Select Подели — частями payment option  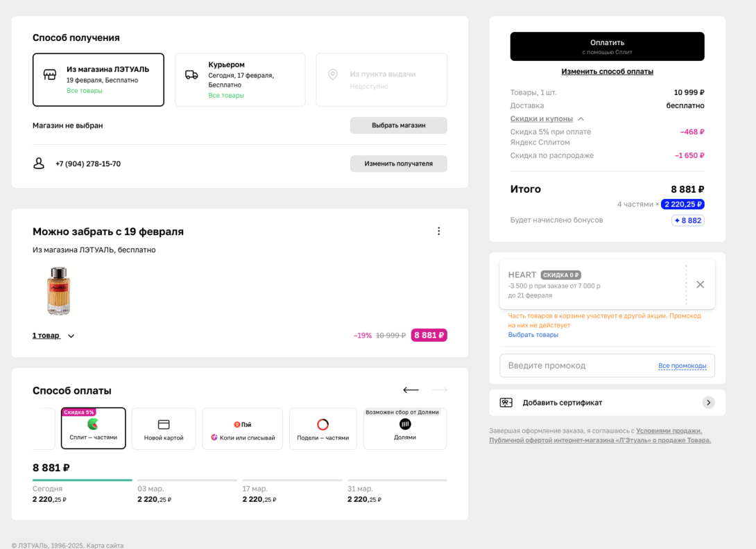coord(323,428)
